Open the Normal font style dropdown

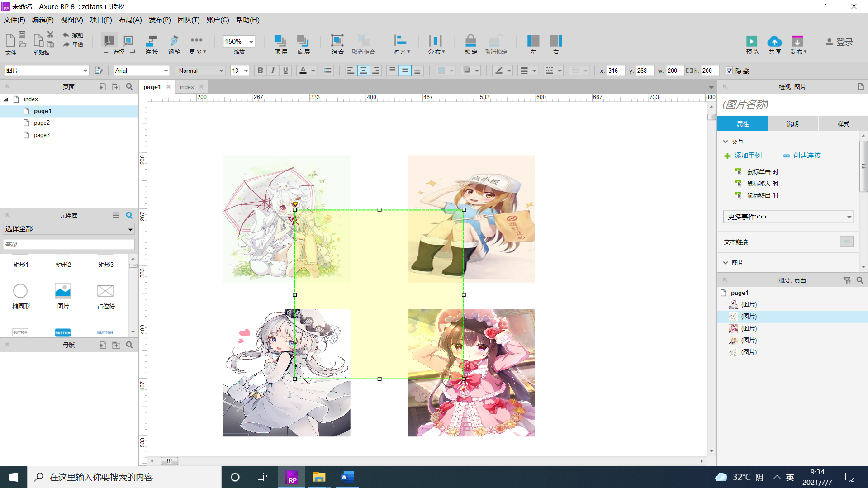[x=221, y=71]
